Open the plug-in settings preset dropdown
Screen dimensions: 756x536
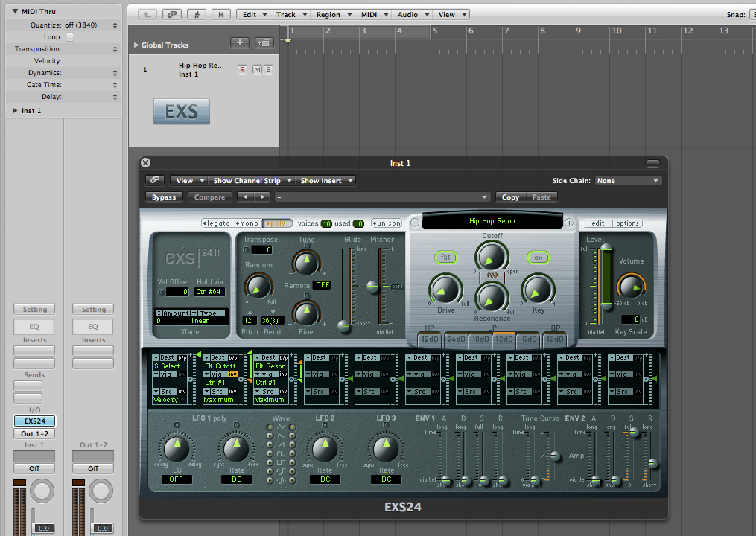[x=382, y=197]
